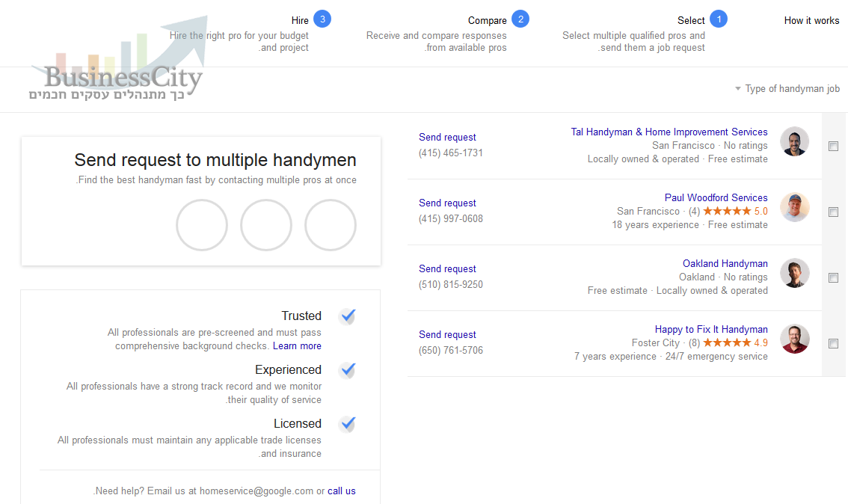Check the Tal Handyman checkbox
This screenshot has height=504, width=848.
pos(833,146)
